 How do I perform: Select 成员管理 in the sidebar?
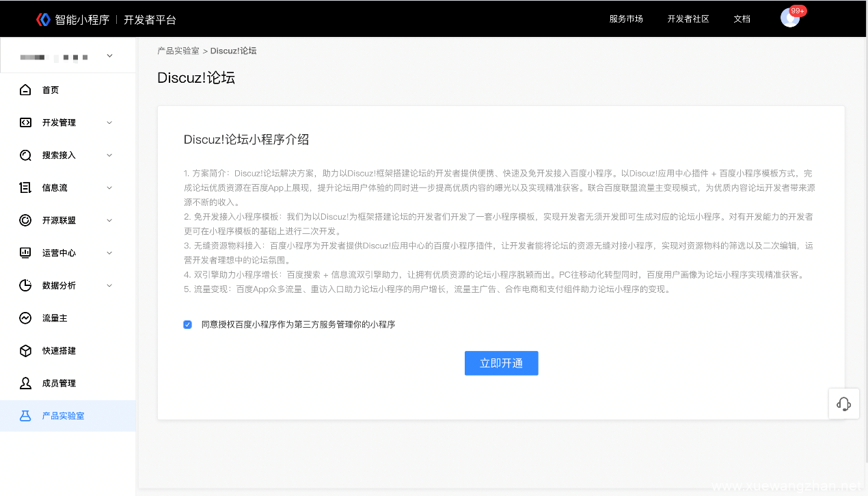coord(59,384)
